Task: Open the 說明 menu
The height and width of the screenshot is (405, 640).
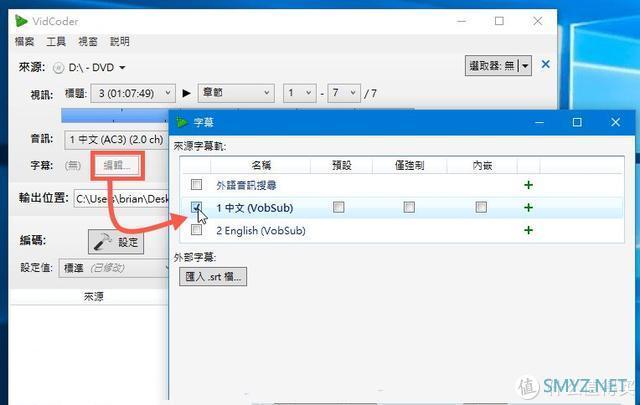Action: (120, 41)
